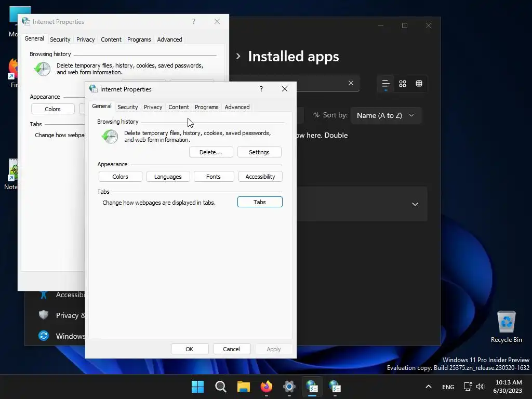Click help question mark in back Internet Properties
Screen dimensions: 532x399
pos(193,21)
